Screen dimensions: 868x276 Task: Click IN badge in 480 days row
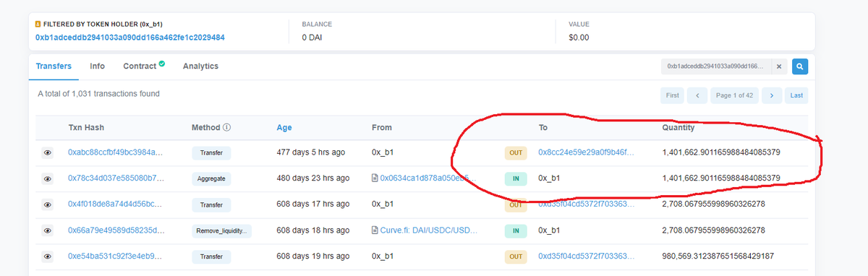(x=516, y=178)
